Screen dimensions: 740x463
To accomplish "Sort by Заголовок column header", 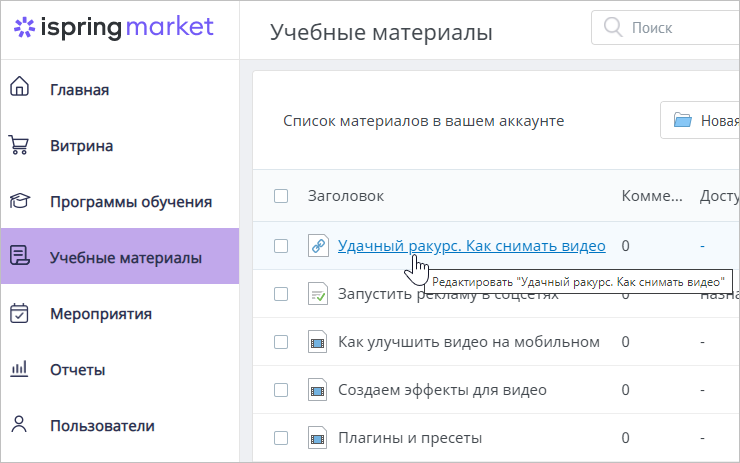I will (x=345, y=196).
